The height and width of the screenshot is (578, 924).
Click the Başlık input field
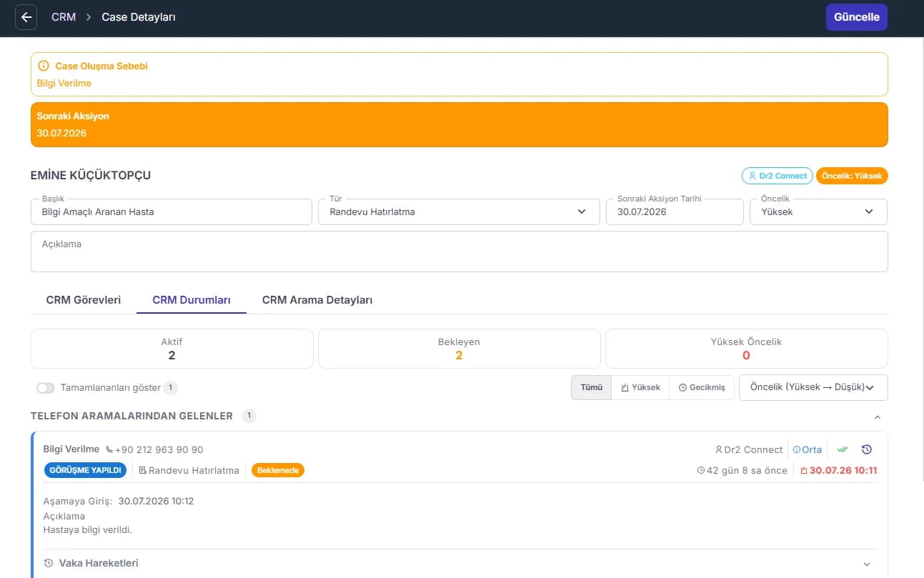point(172,212)
